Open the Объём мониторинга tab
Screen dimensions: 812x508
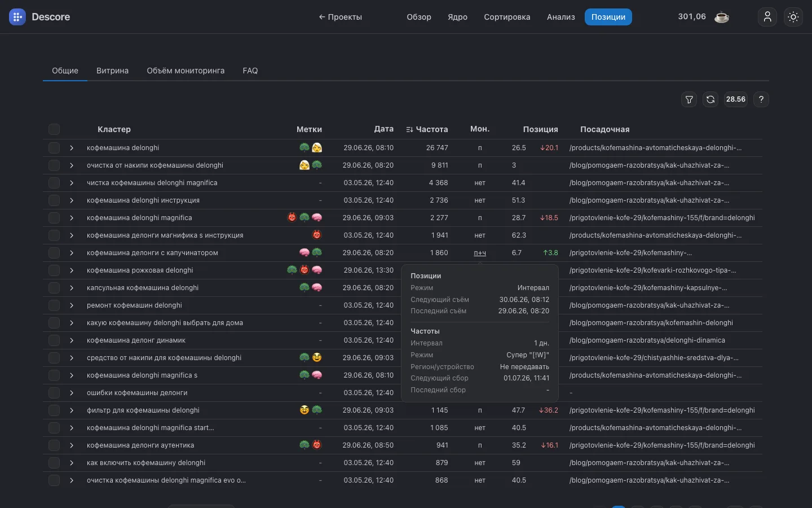click(186, 71)
